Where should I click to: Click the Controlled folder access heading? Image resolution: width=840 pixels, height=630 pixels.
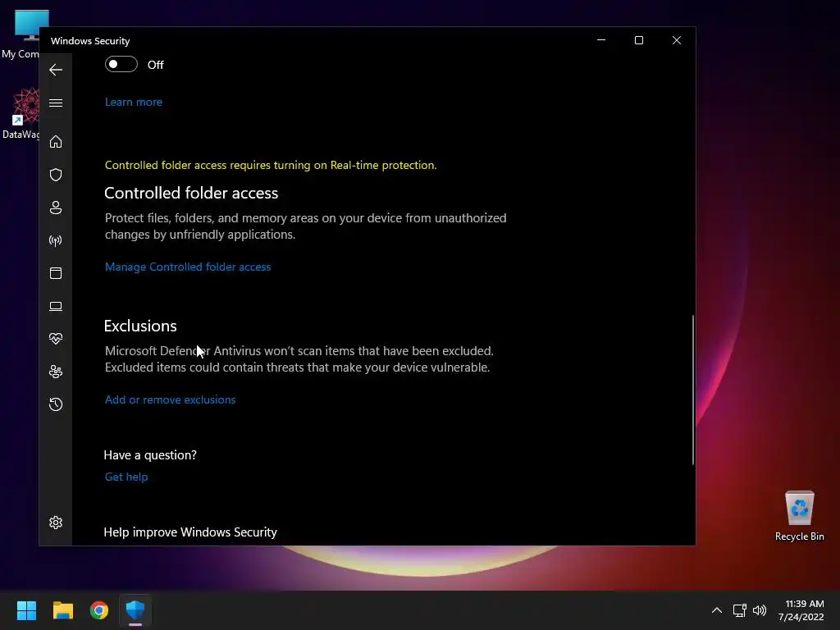click(191, 193)
